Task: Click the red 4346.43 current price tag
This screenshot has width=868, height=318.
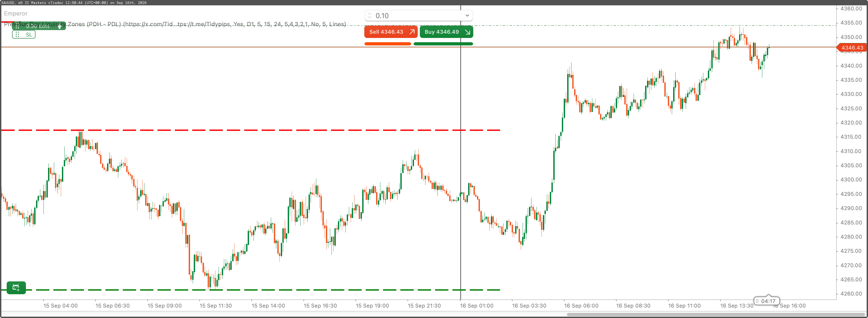Action: point(852,48)
